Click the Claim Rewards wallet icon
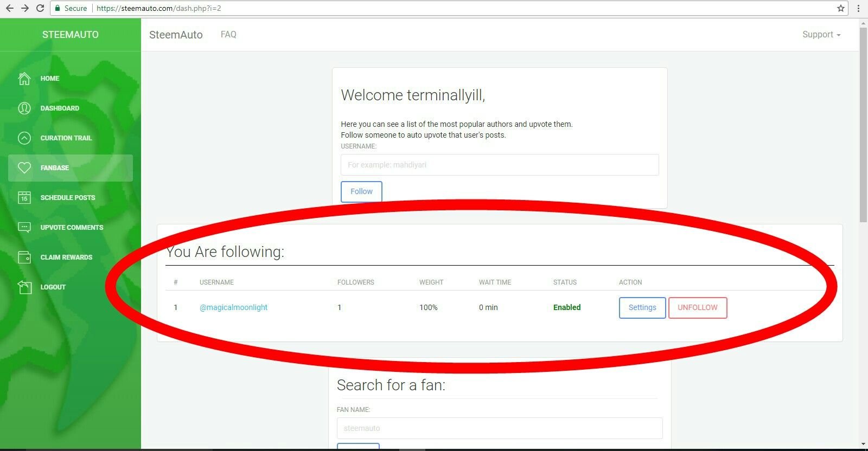 click(24, 257)
